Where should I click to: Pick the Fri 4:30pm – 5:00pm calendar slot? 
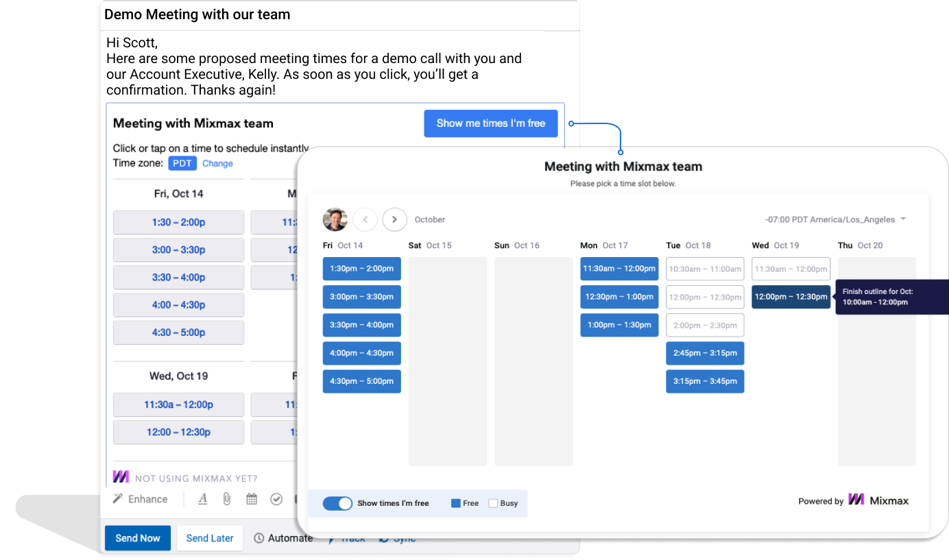362,381
